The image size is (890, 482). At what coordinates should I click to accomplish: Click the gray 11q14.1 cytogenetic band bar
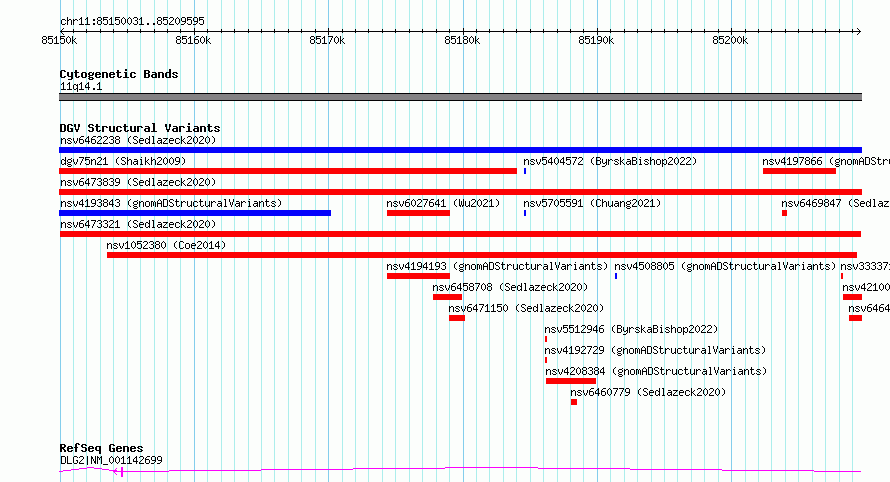460,97
